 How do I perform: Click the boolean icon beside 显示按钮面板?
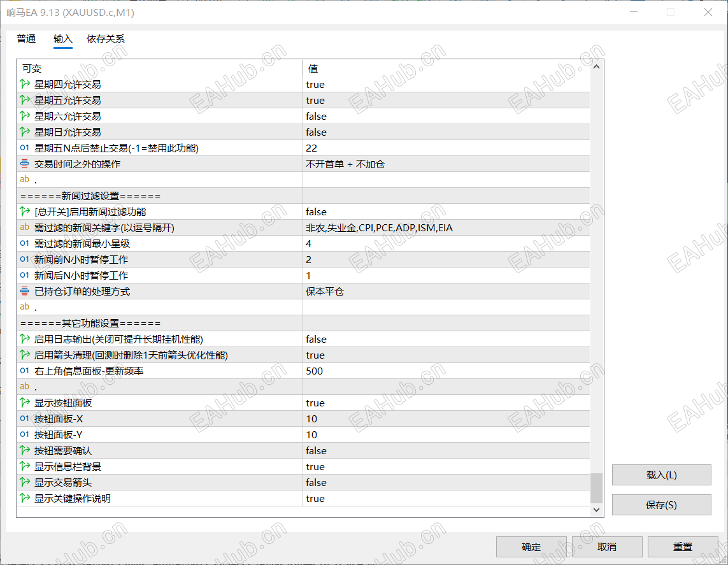click(25, 403)
